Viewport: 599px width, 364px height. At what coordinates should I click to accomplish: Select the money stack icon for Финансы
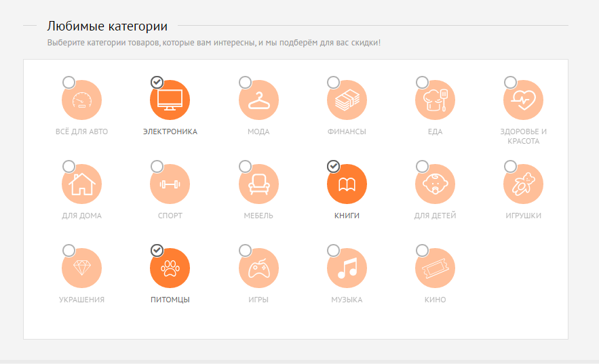pos(347,100)
